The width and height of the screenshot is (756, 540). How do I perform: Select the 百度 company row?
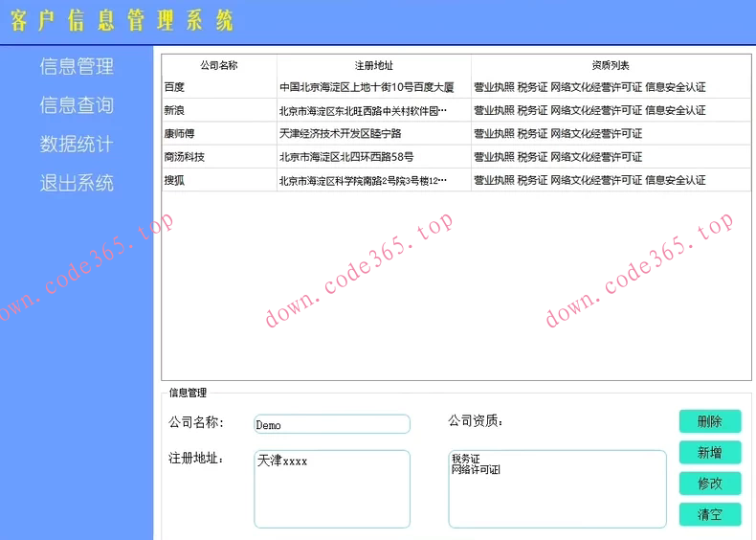click(456, 87)
